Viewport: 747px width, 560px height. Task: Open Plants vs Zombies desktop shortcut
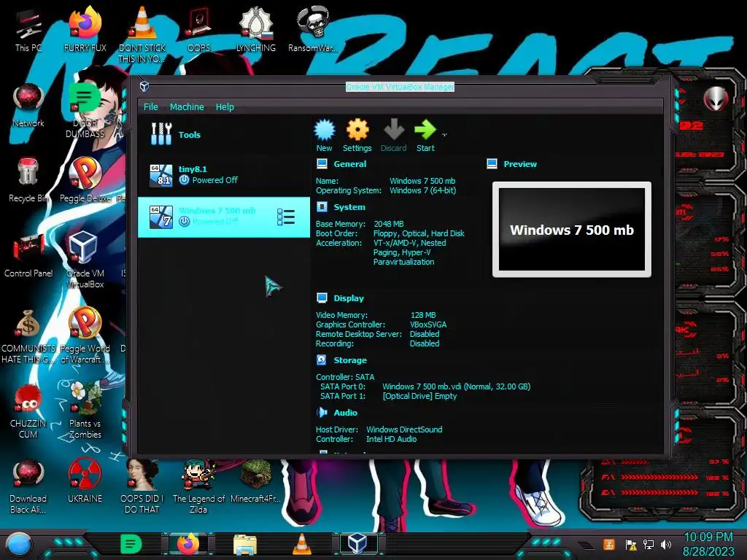click(x=85, y=411)
